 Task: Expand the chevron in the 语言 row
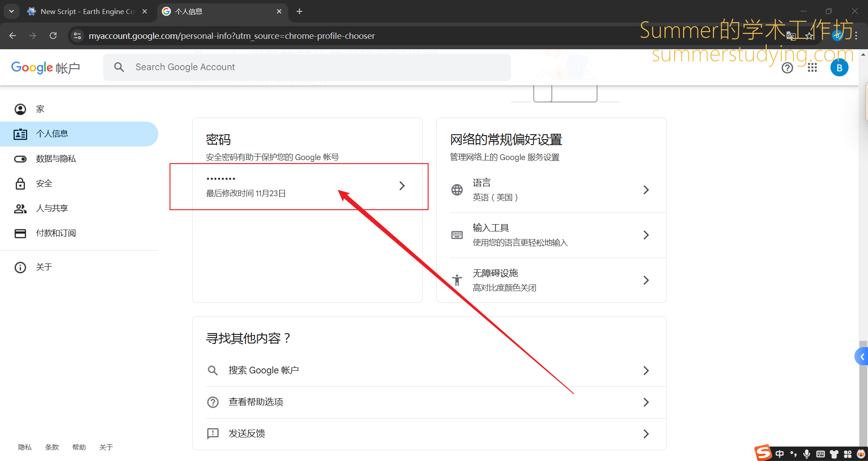(646, 190)
